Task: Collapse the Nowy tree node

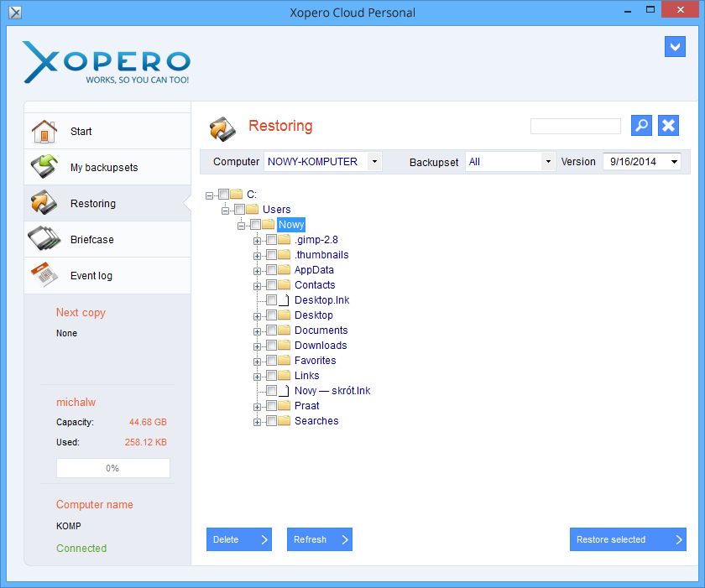Action: pyautogui.click(x=242, y=226)
